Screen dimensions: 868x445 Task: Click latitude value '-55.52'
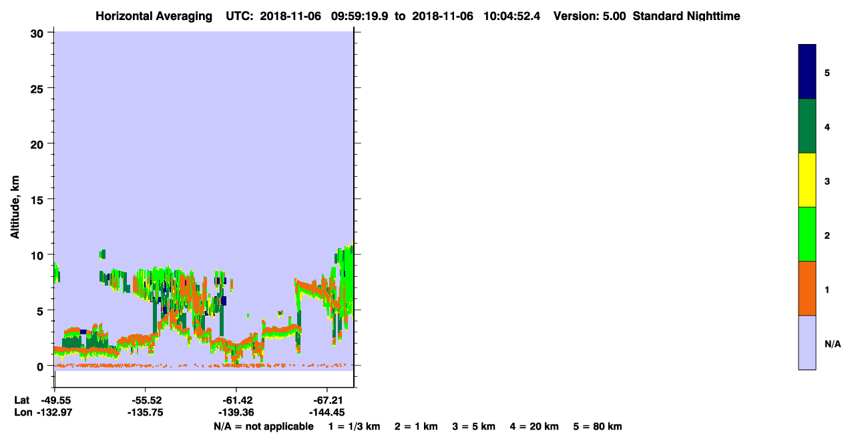coord(146,400)
